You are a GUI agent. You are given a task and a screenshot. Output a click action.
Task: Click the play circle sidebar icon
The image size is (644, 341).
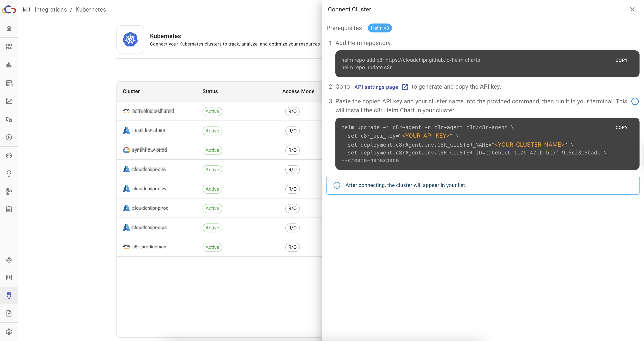click(9, 137)
